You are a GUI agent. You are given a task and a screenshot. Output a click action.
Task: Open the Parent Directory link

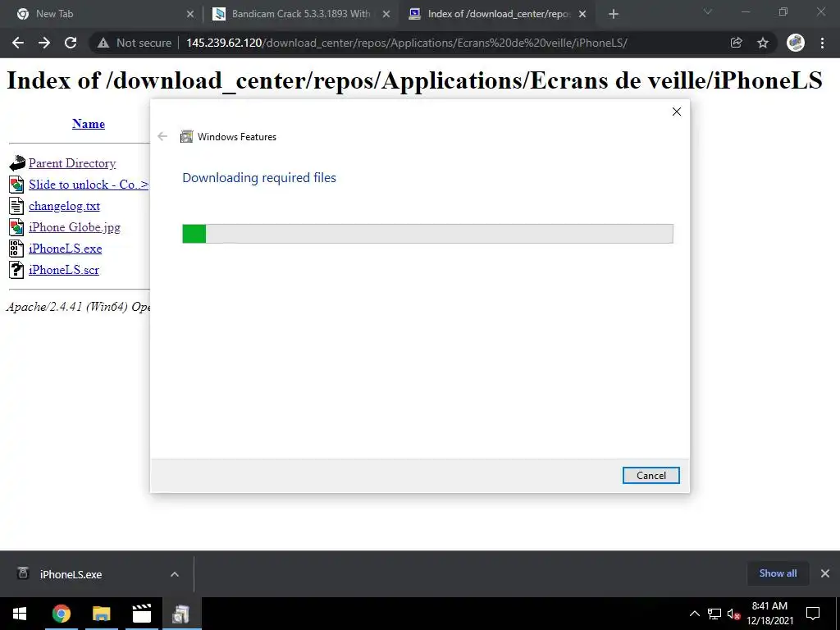pyautogui.click(x=72, y=163)
